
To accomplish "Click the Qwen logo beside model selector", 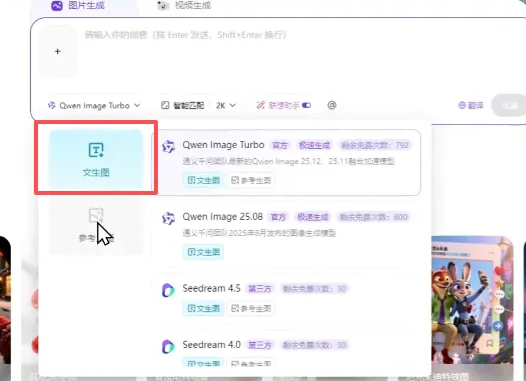I will click(x=52, y=105).
